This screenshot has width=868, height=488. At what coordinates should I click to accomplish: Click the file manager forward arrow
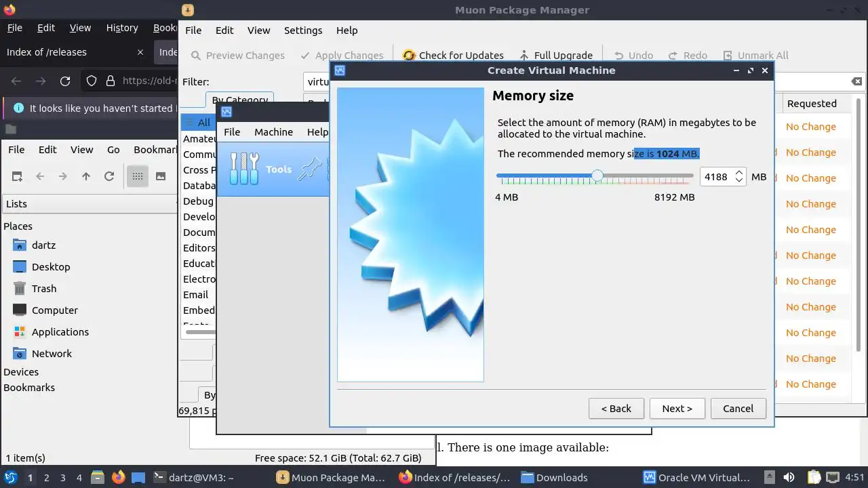coord(63,176)
